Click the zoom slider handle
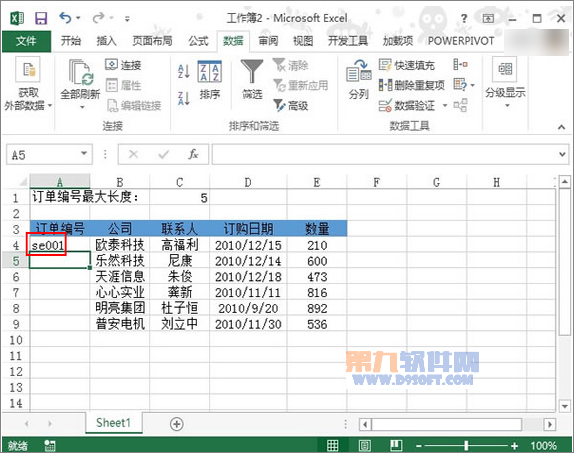This screenshot has width=574, height=453. (x=466, y=446)
